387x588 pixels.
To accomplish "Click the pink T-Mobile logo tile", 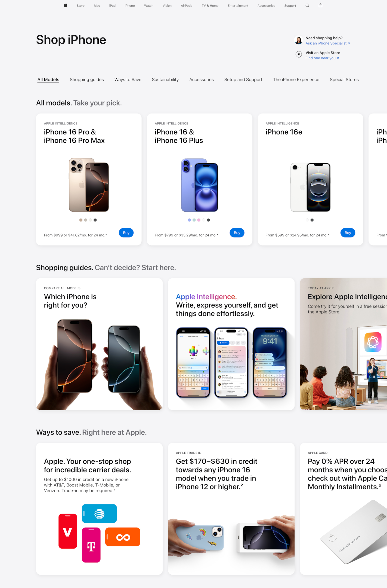I will (x=91, y=545).
